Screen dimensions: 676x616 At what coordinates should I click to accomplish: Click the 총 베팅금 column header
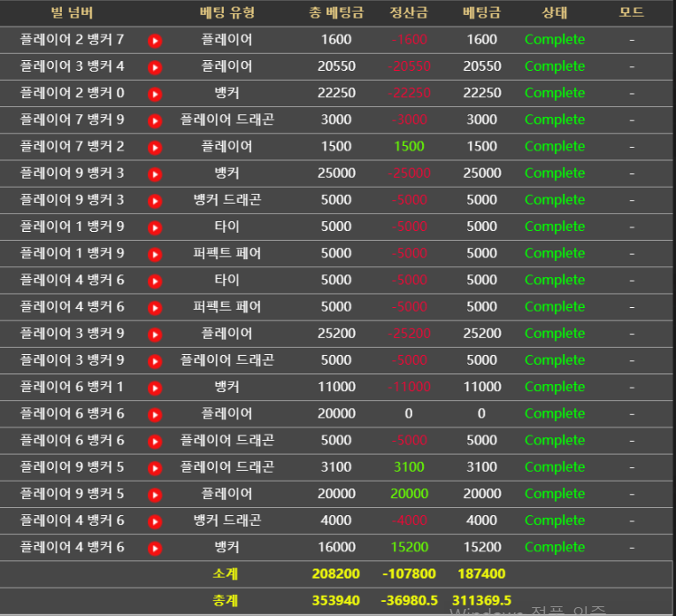pyautogui.click(x=336, y=12)
